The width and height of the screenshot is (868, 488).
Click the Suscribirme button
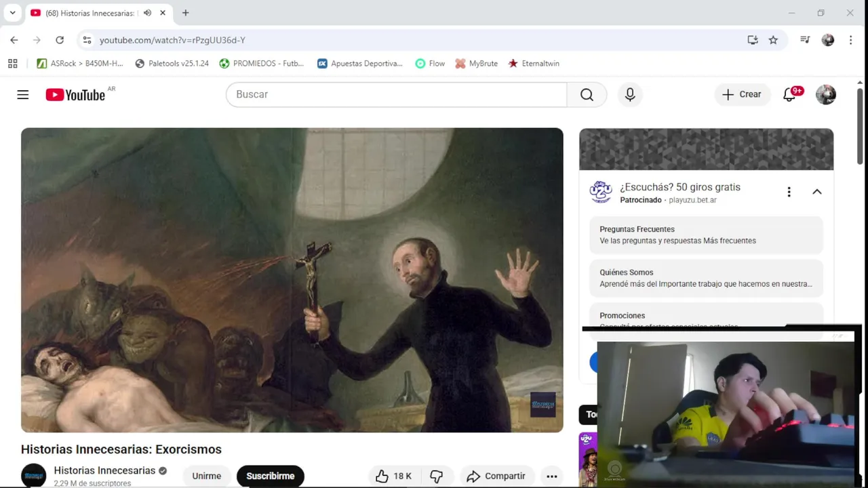270,476
